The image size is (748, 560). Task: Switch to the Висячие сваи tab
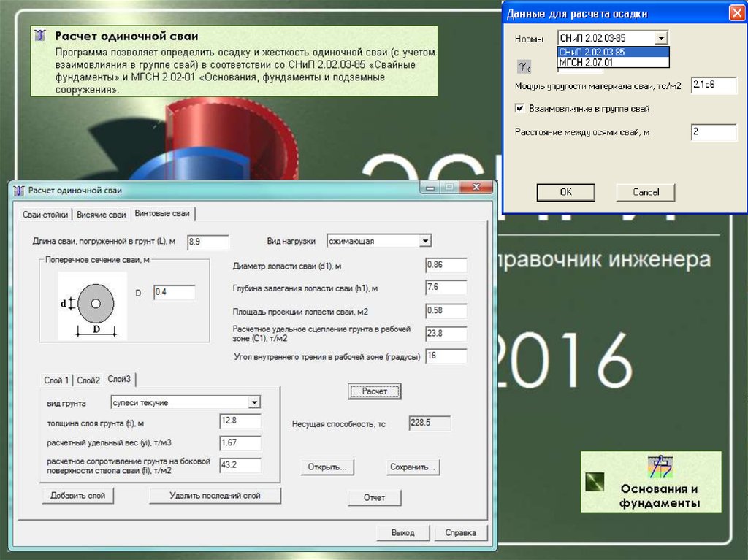click(x=102, y=215)
